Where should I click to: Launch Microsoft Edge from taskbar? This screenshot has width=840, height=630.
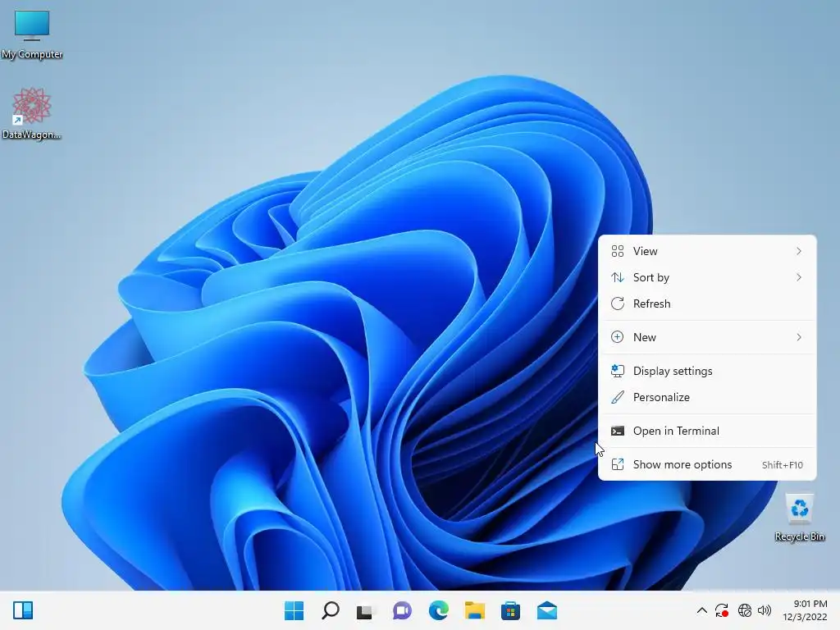[438, 610]
